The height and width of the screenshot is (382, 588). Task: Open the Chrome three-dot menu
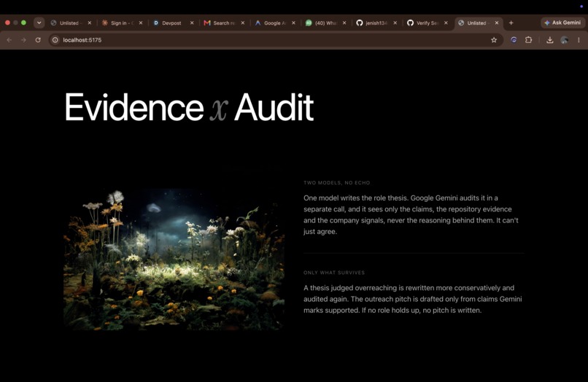coord(579,40)
